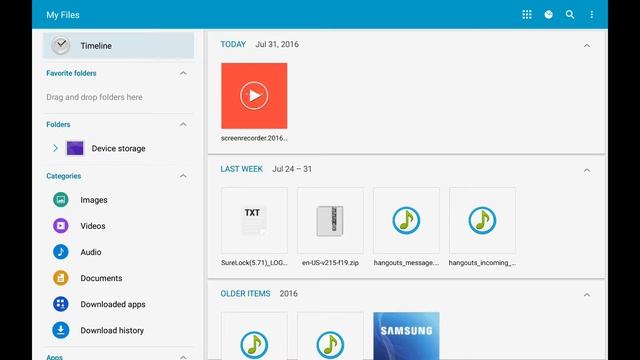640x360 pixels.
Task: Open the Samsung image thumbnail
Action: pyautogui.click(x=406, y=336)
